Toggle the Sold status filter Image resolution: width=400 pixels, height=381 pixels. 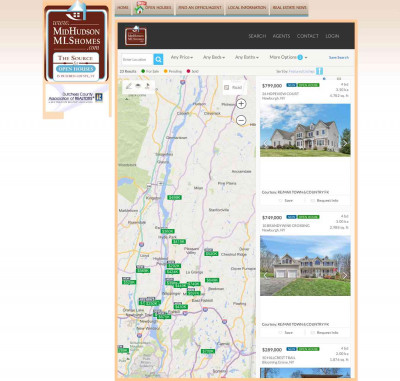pos(192,71)
